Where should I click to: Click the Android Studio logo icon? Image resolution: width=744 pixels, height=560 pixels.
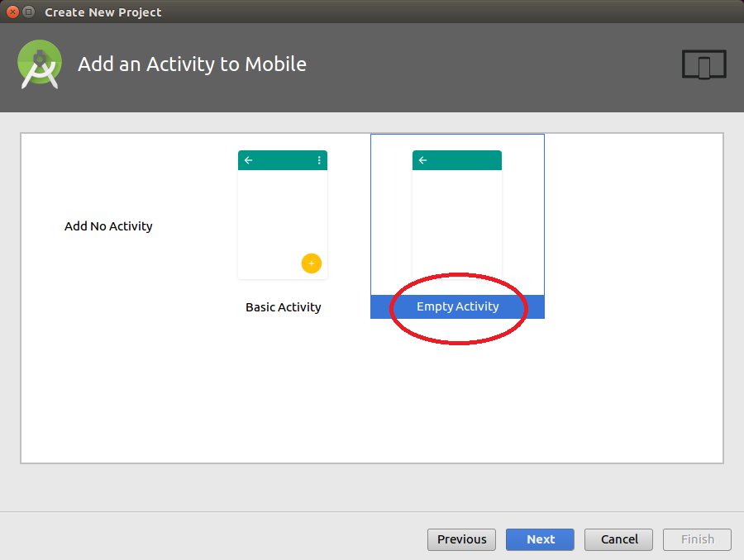click(x=40, y=64)
